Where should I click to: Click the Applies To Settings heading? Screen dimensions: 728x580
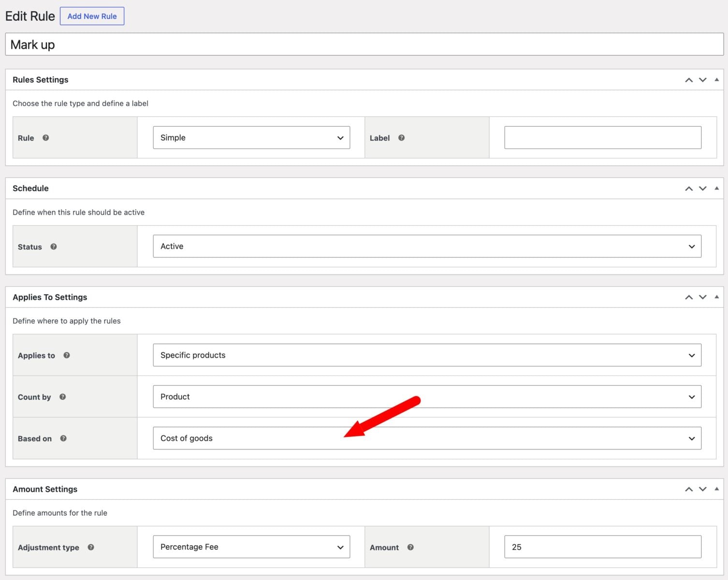point(50,297)
